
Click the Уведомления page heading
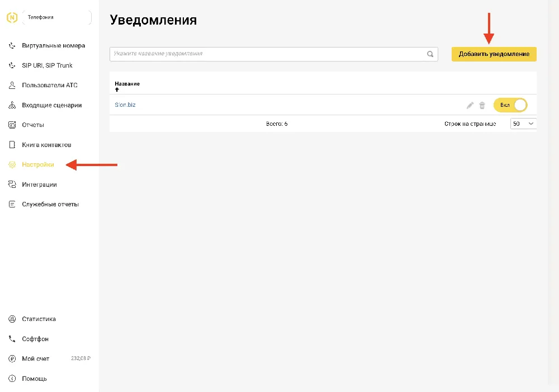(x=153, y=20)
